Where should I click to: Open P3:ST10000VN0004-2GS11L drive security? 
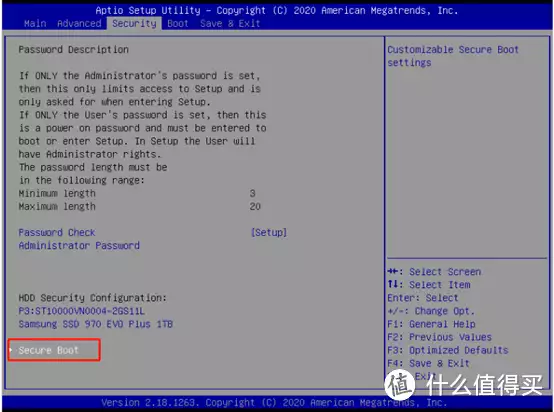click(82, 311)
